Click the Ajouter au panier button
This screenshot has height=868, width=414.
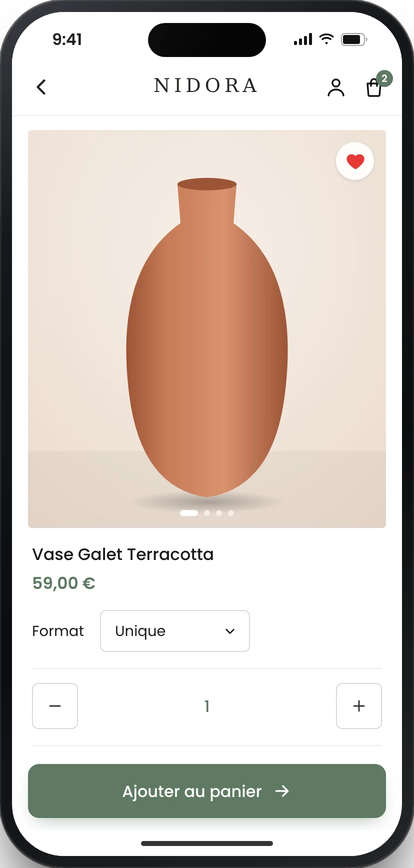pyautogui.click(x=207, y=791)
